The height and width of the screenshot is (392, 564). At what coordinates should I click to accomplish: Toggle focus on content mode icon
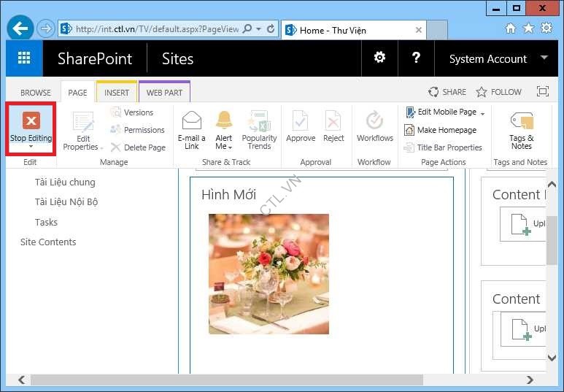coord(542,92)
